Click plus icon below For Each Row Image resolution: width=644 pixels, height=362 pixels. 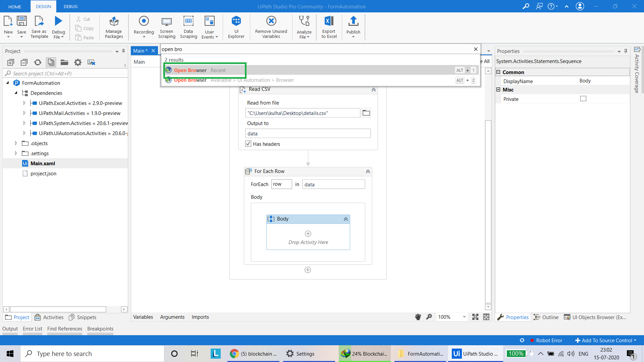[x=308, y=270]
